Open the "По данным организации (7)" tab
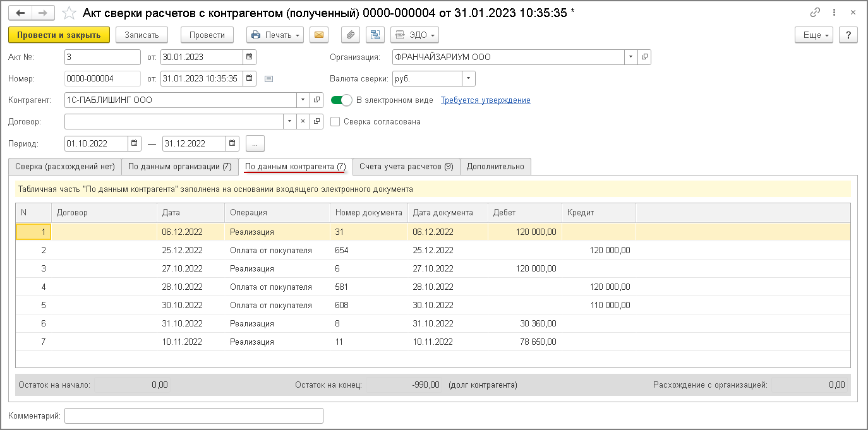Viewport: 868px width, 430px height. click(179, 167)
